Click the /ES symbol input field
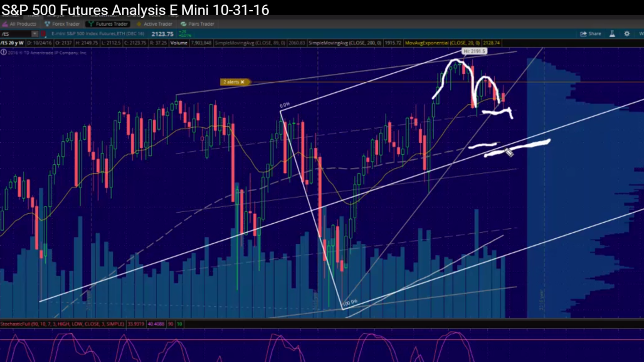 (16, 34)
